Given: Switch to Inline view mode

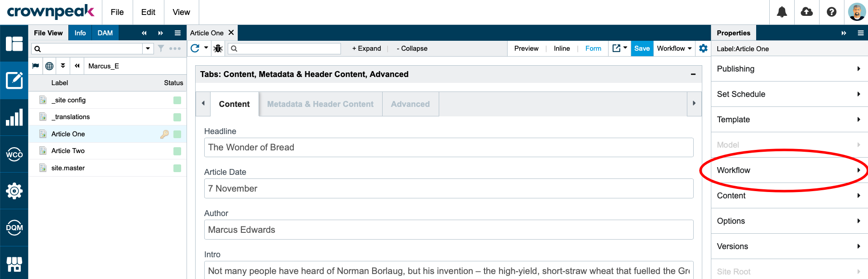Looking at the screenshot, I should tap(561, 48).
